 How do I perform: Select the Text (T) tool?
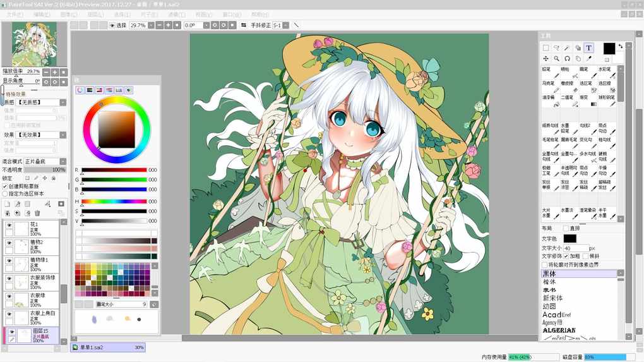click(588, 48)
